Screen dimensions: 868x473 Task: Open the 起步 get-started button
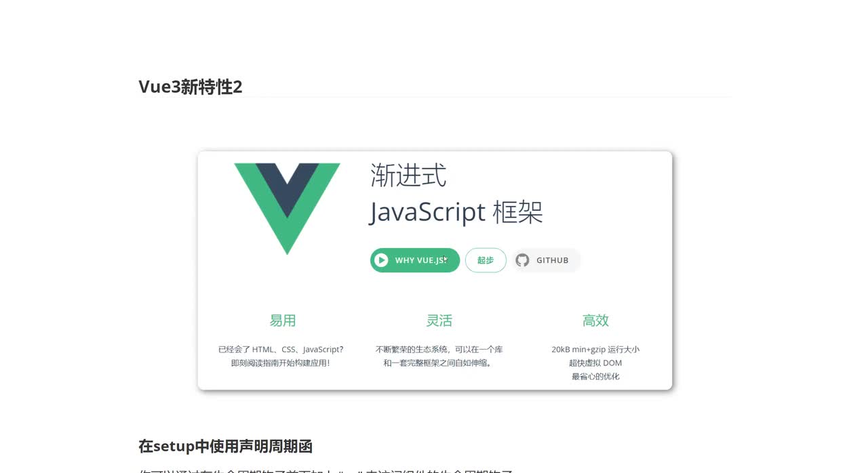coord(486,260)
